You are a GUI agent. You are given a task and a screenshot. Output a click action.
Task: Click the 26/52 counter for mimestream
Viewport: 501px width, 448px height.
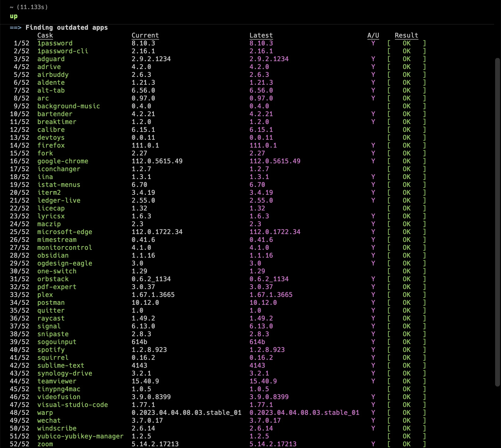coord(19,240)
